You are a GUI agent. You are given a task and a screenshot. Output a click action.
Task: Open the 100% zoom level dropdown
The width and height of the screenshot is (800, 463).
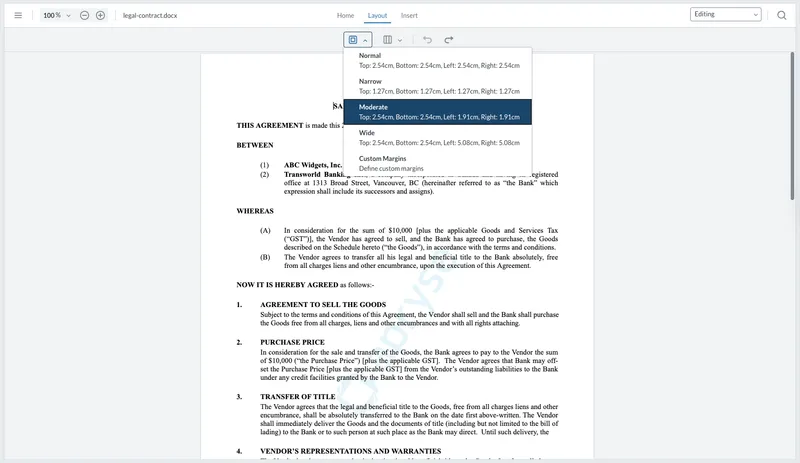[57, 15]
